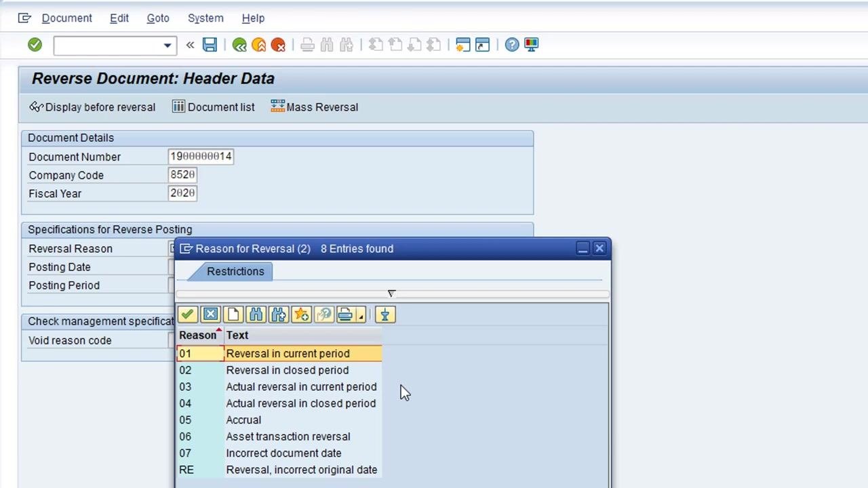Click the Find binoculars icon in popup

pyautogui.click(x=256, y=314)
